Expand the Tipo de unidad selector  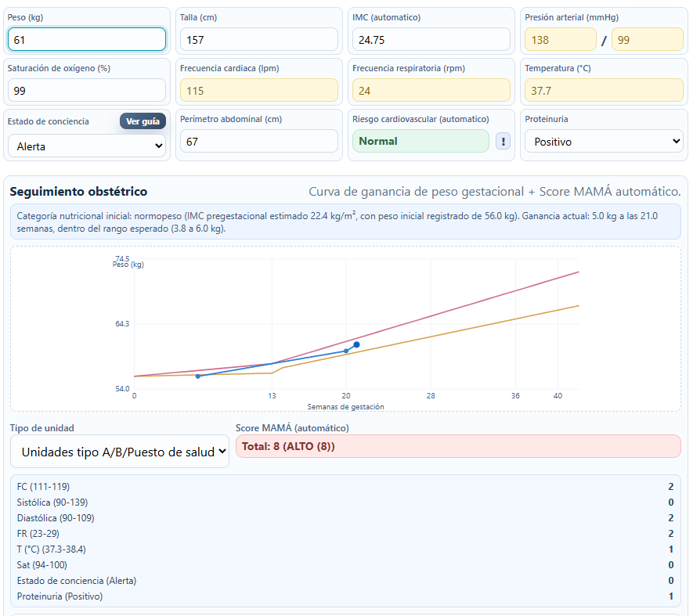(x=120, y=452)
